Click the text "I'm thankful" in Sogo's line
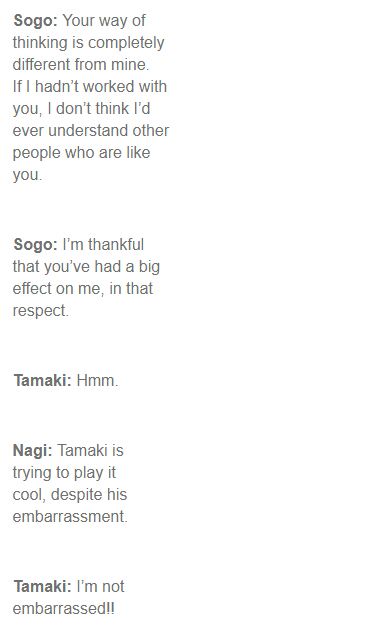368x635 pixels. (x=103, y=245)
